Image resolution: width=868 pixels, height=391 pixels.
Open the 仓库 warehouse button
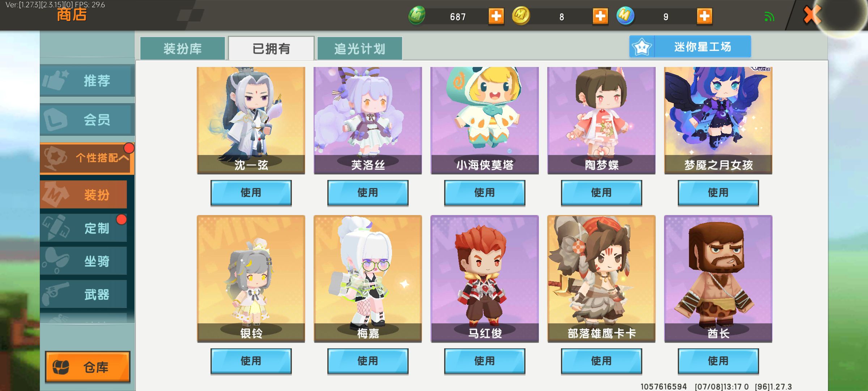point(88,367)
